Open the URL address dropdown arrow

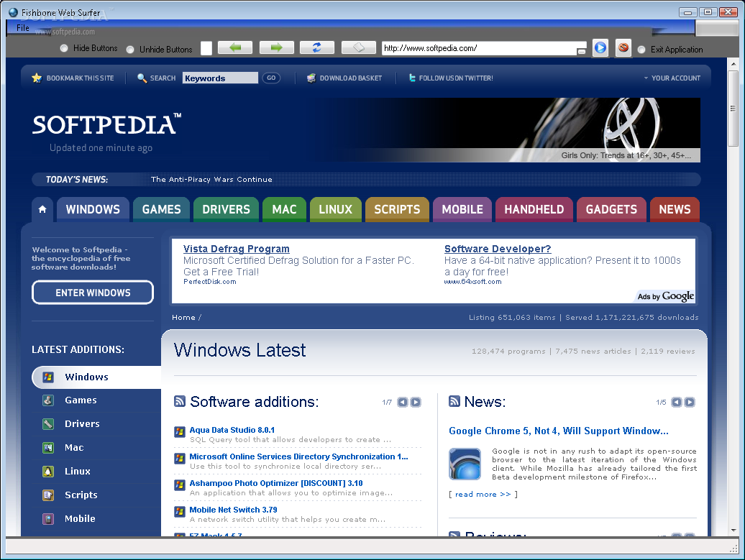[x=582, y=51]
